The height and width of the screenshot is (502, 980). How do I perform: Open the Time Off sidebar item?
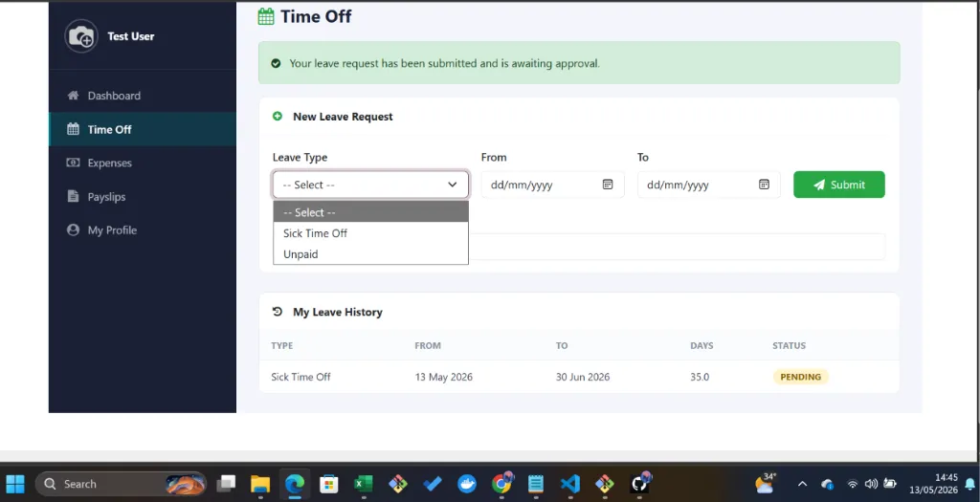tap(143, 129)
